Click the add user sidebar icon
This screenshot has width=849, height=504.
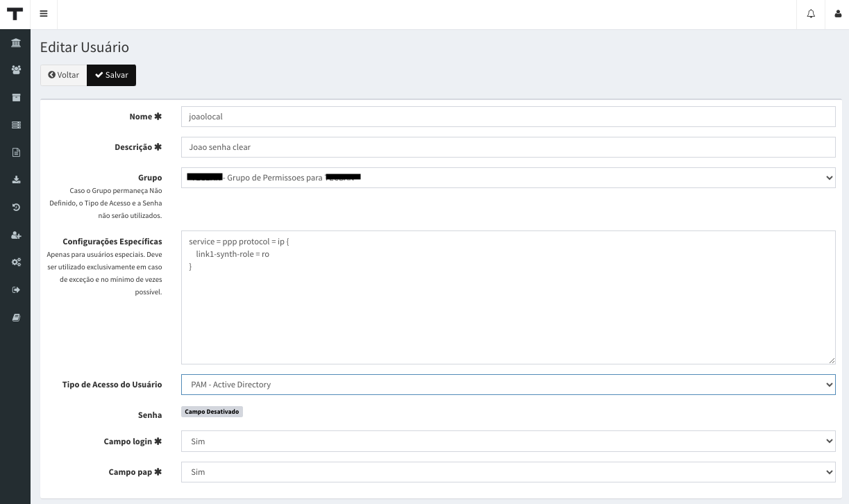16,235
